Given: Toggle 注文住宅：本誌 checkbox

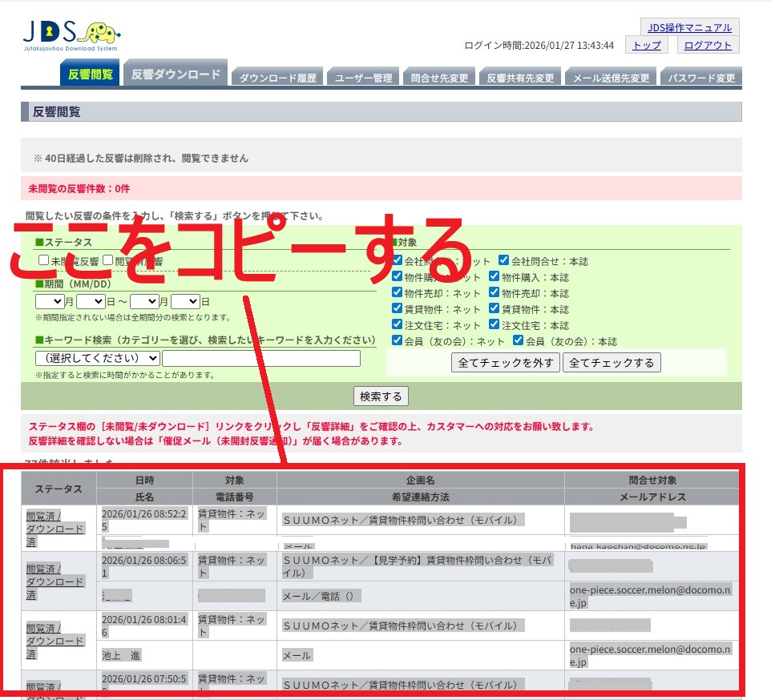Looking at the screenshot, I should 494,324.
